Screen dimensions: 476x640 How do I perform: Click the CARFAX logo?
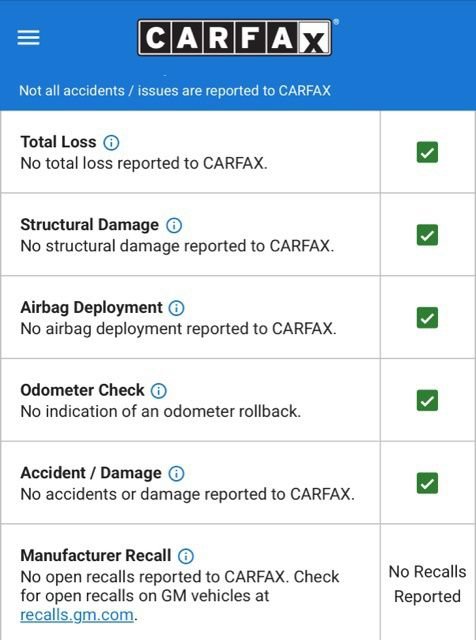(235, 37)
